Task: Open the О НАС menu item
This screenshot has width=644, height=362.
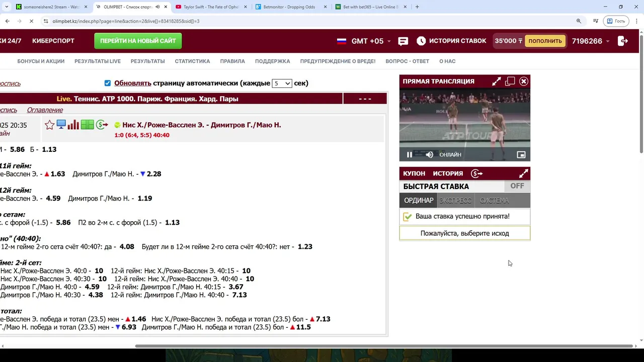Action: 447,61
